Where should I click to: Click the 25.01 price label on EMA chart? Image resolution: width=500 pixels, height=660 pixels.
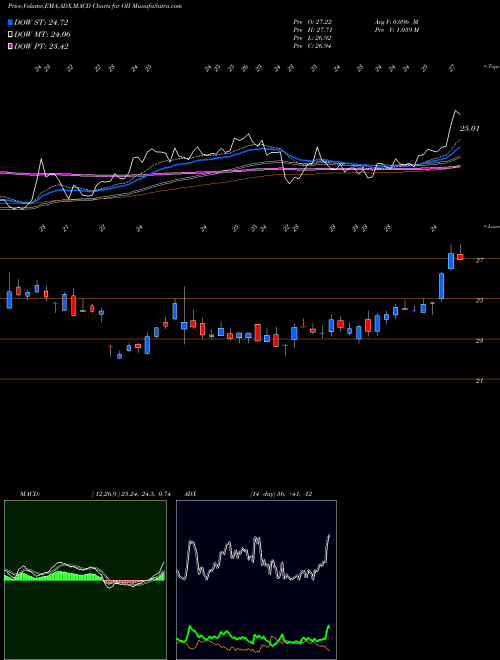469,128
